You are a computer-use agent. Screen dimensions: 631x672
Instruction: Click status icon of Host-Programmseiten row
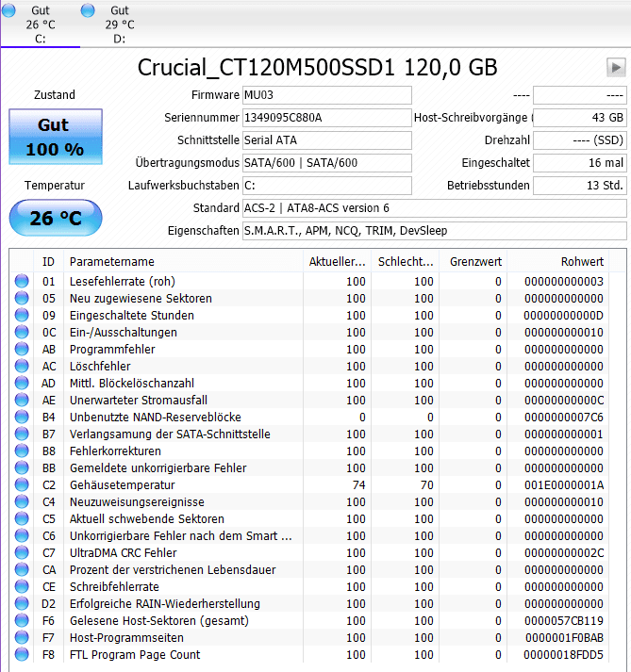22,638
